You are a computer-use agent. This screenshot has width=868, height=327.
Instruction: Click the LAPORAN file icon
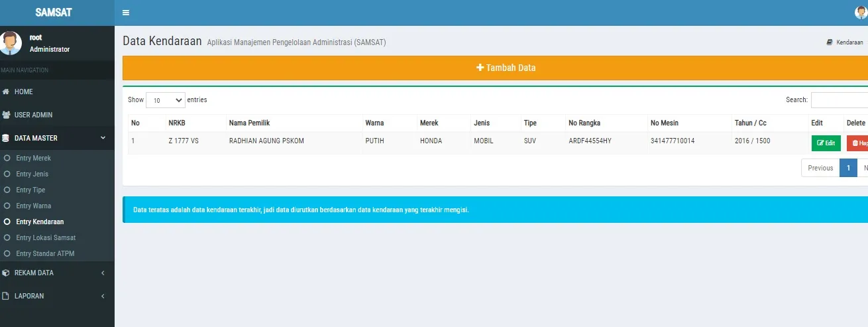pyautogui.click(x=7, y=296)
